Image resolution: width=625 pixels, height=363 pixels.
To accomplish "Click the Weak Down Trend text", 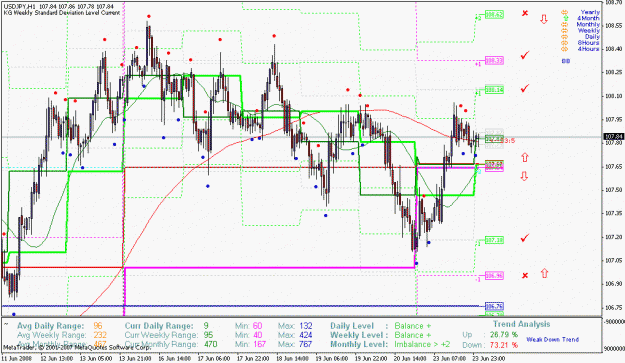I will [x=552, y=339].
